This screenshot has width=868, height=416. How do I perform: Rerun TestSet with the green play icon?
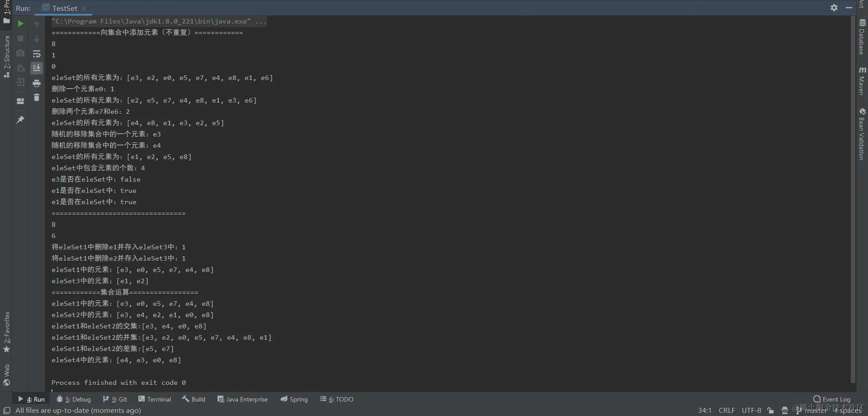[20, 23]
